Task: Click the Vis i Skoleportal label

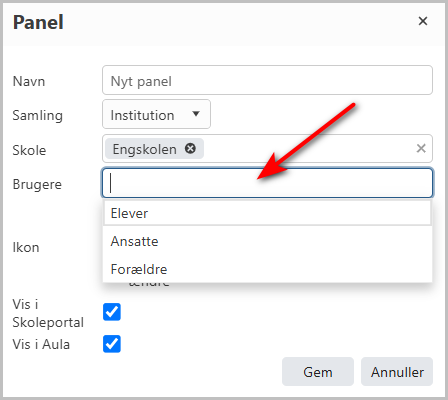Action: tap(48, 313)
